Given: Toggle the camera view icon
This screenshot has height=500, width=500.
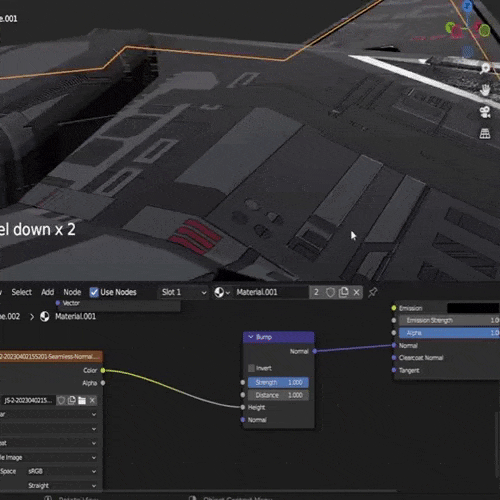Looking at the screenshot, I should 485,112.
